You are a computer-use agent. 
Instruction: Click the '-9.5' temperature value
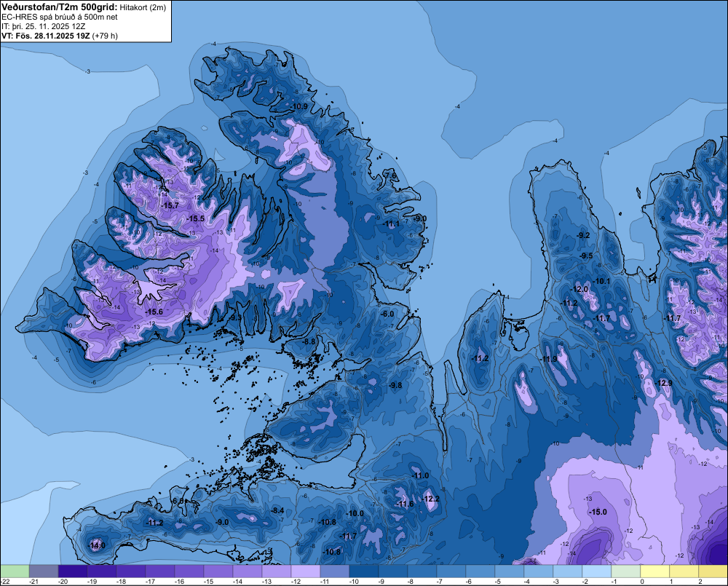(x=586, y=256)
